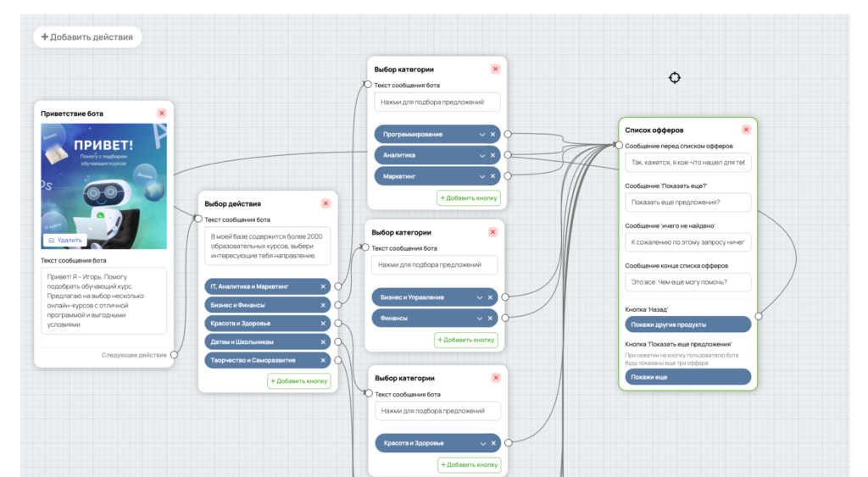
Task: Click the Добавить действия button
Action: point(87,37)
